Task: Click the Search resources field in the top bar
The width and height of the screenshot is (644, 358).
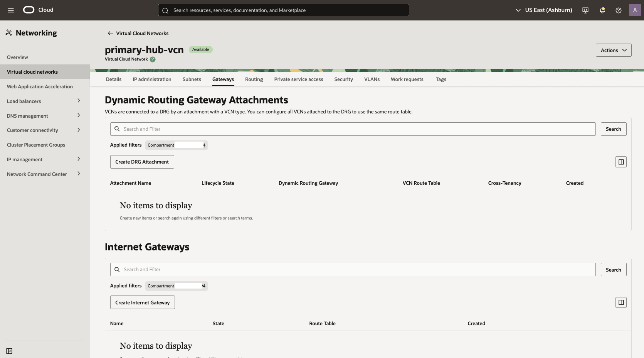Action: click(x=283, y=10)
